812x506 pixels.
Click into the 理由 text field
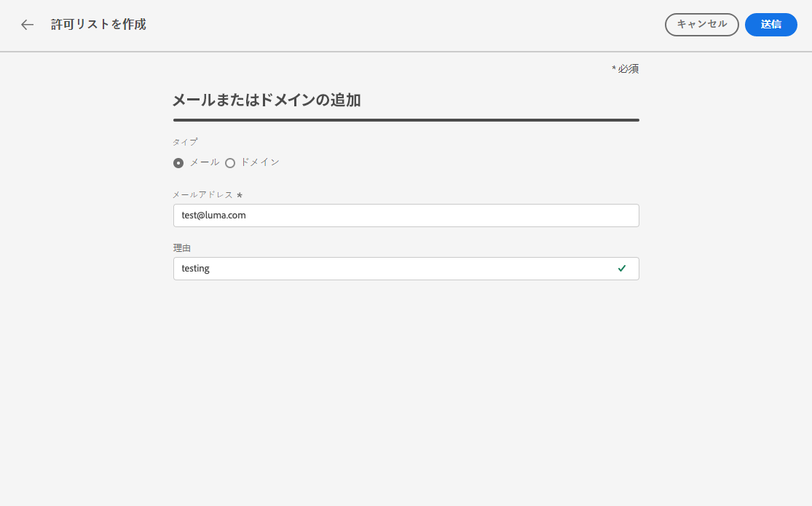click(x=393, y=269)
